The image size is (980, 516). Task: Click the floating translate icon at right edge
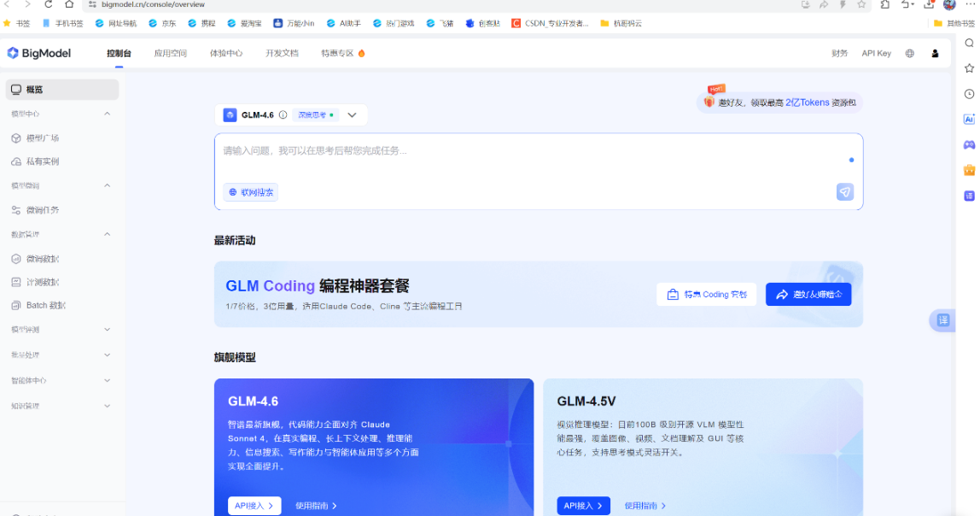(x=942, y=320)
